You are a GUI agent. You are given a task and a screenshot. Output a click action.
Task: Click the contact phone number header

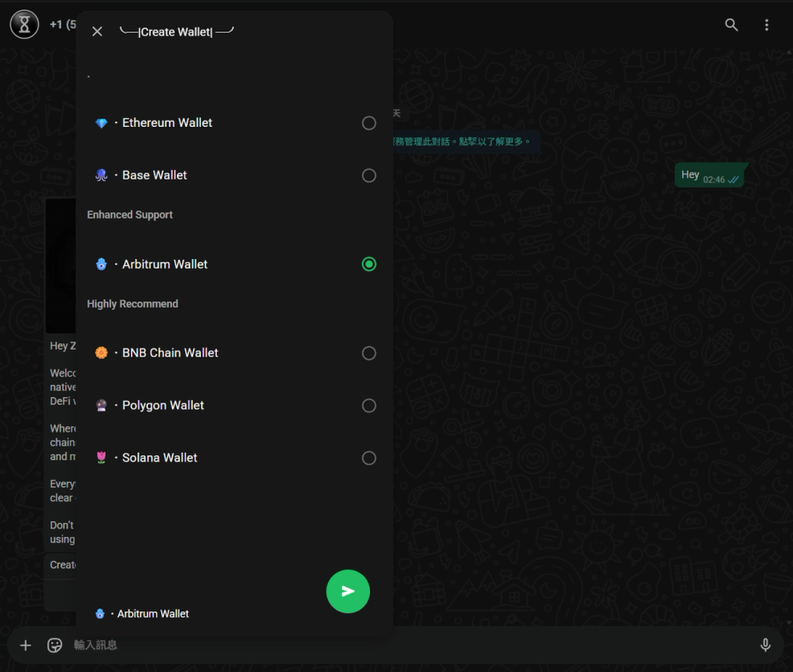(63, 25)
